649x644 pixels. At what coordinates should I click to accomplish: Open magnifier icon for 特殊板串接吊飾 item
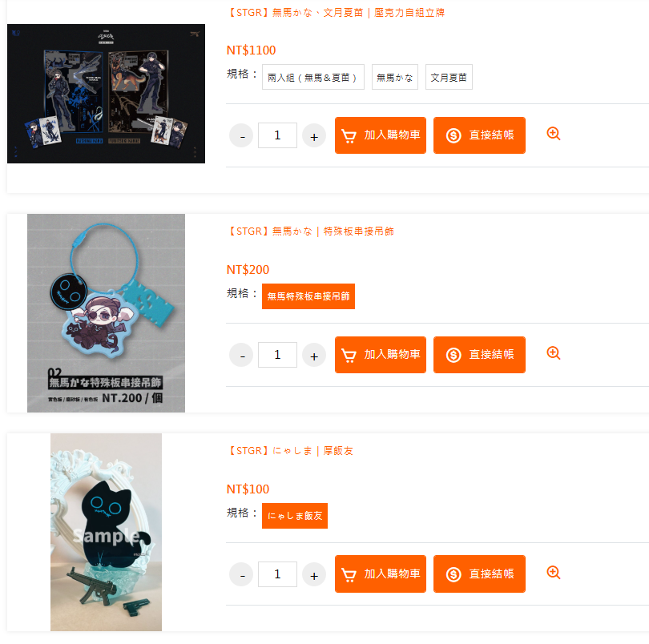[554, 353]
